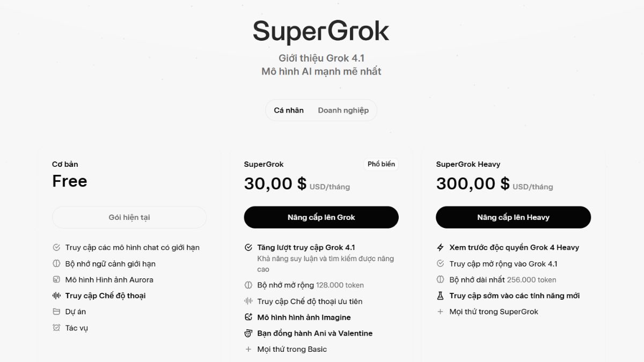Click the Gói hiện tại button
Screen dimensions: 644x362
click(129, 217)
